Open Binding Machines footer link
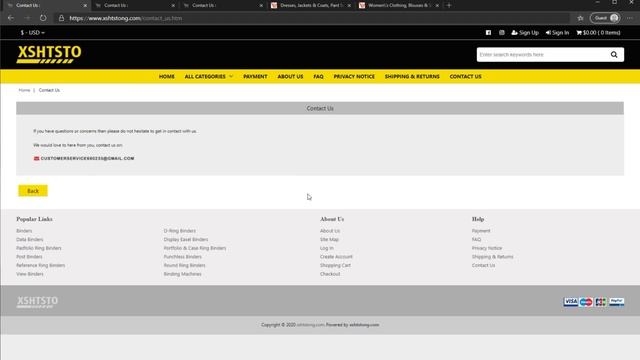Image resolution: width=640 pixels, height=360 pixels. (182, 274)
